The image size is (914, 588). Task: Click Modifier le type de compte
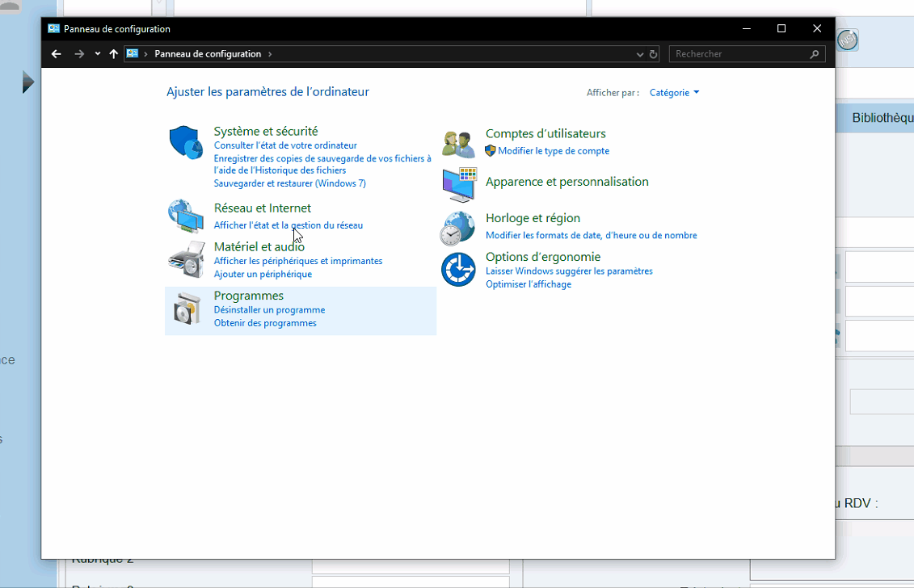pyautogui.click(x=554, y=151)
